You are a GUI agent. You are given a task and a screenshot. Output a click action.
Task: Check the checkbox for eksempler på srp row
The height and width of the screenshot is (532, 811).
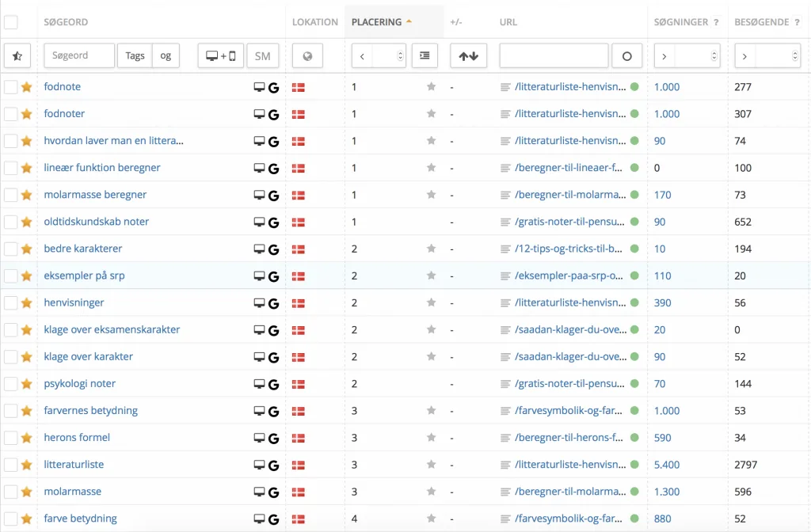(11, 275)
